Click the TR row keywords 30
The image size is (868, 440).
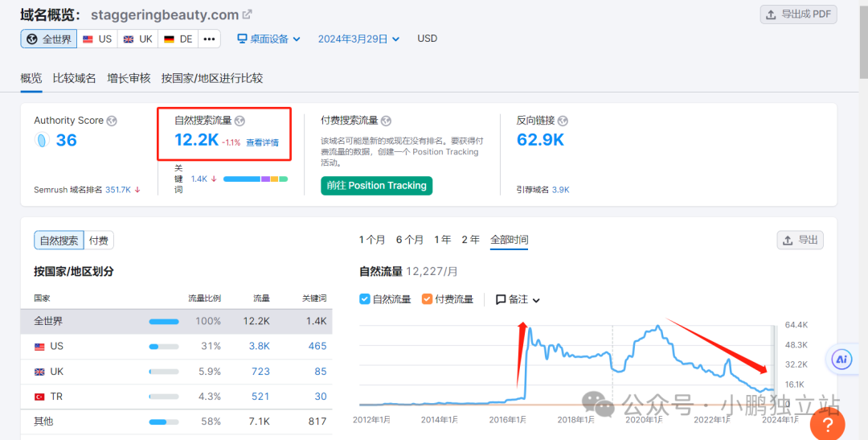[321, 397]
